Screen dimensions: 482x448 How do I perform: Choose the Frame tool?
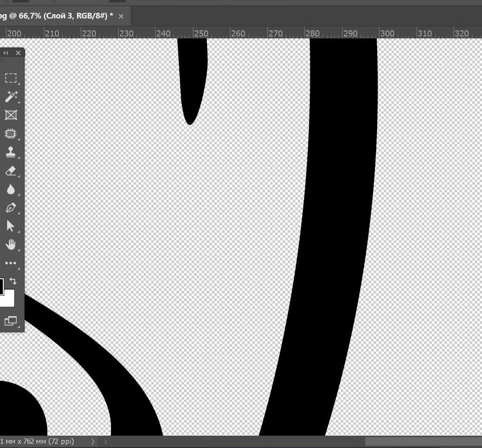(10, 115)
